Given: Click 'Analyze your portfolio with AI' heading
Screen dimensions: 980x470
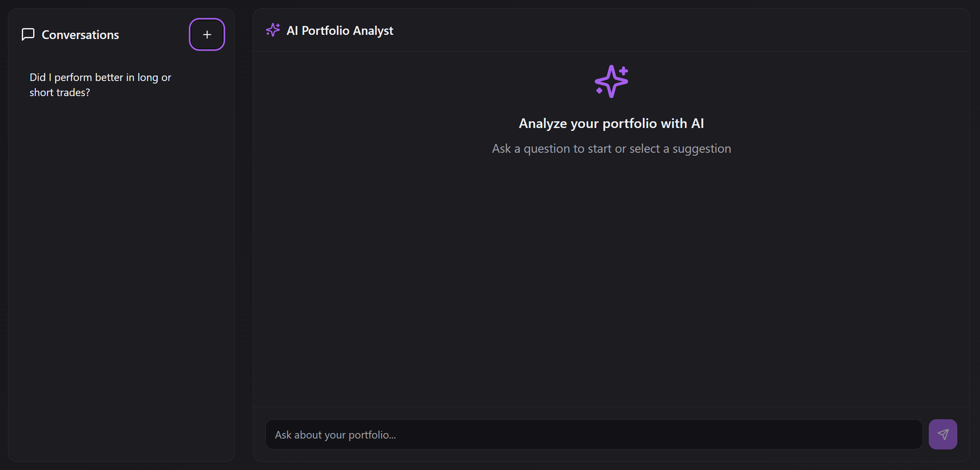Looking at the screenshot, I should coord(611,123).
